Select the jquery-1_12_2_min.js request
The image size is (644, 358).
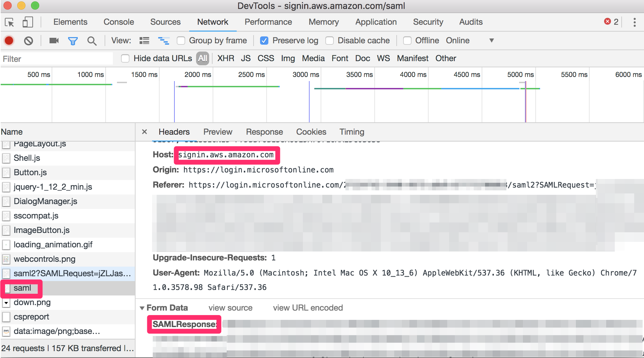(x=68, y=187)
